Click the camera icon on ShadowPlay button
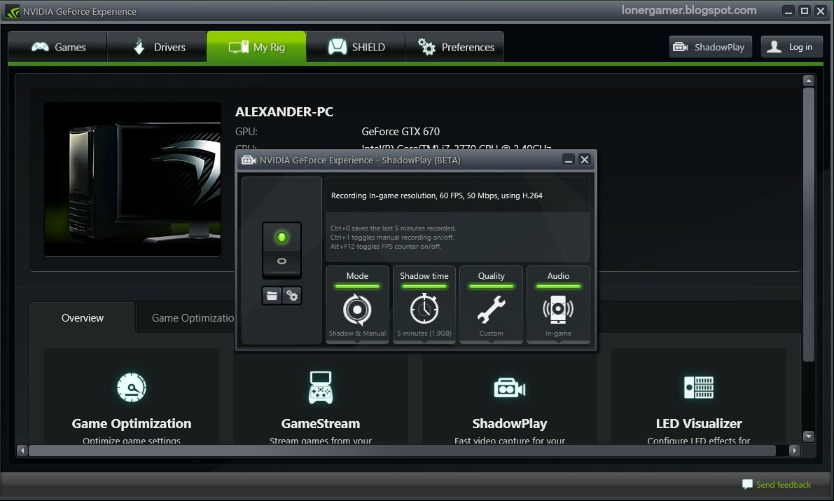This screenshot has height=501, width=834. point(680,47)
